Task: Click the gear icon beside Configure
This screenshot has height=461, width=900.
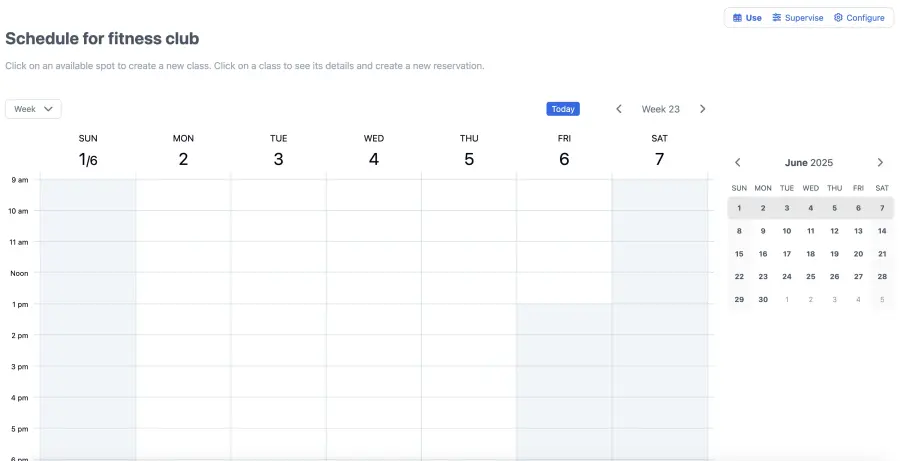Action: coord(838,18)
